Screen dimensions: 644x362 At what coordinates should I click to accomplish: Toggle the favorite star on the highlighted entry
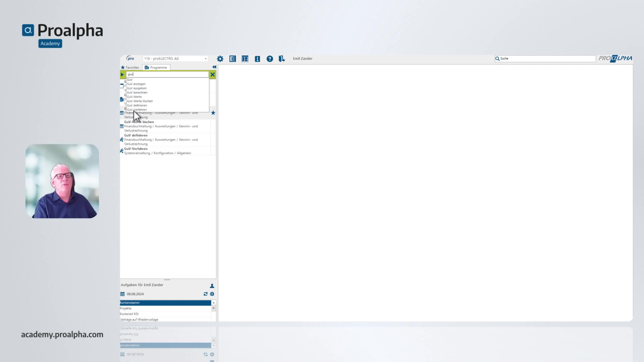point(213,113)
